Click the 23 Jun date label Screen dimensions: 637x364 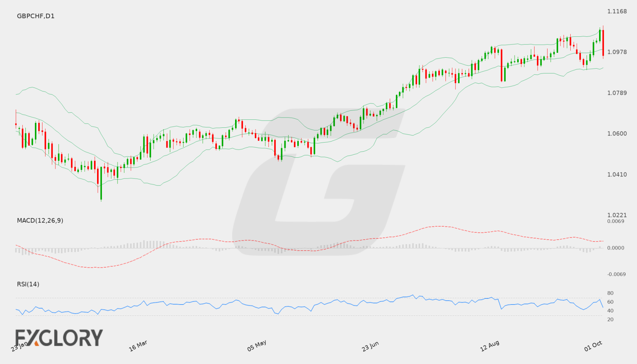pyautogui.click(x=370, y=346)
